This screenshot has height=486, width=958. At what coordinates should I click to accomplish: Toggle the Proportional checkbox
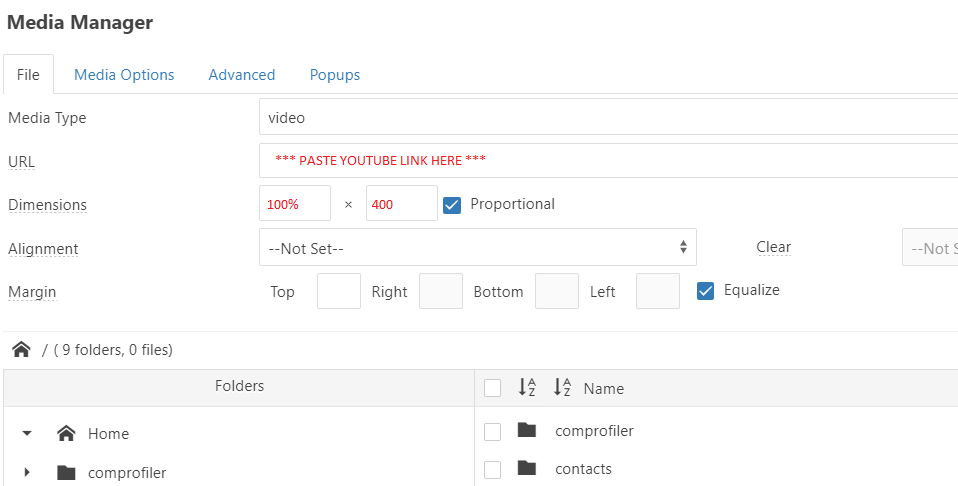(452, 204)
